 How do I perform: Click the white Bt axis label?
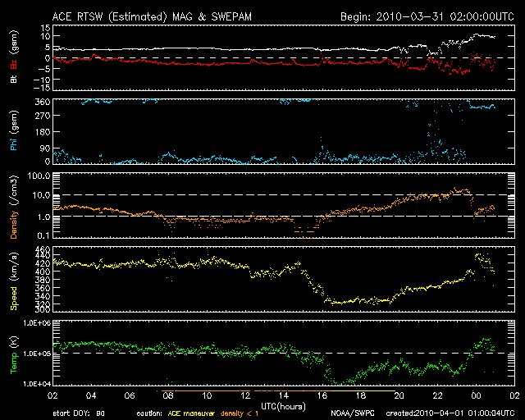click(x=14, y=79)
